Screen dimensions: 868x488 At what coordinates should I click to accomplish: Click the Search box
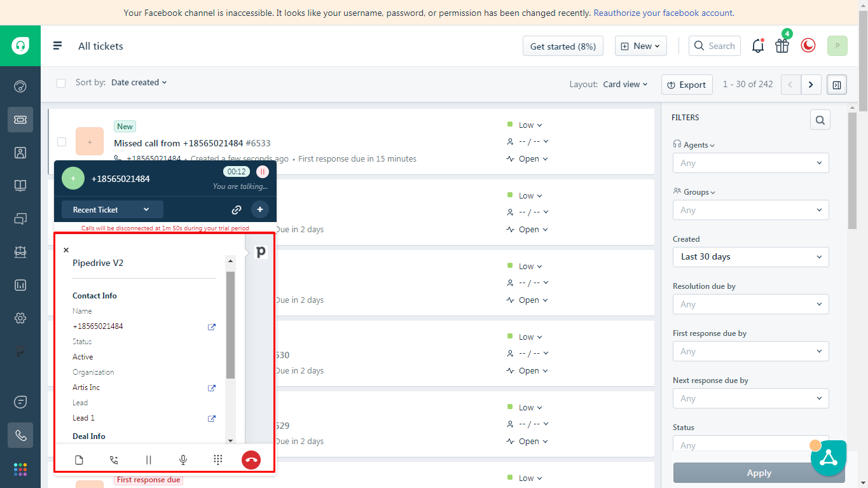(x=715, y=46)
